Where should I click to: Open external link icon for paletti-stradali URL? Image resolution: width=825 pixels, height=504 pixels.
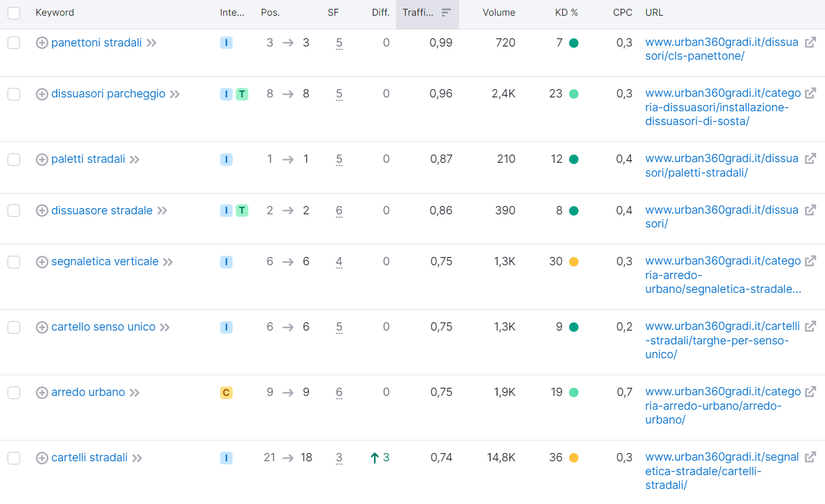(811, 159)
